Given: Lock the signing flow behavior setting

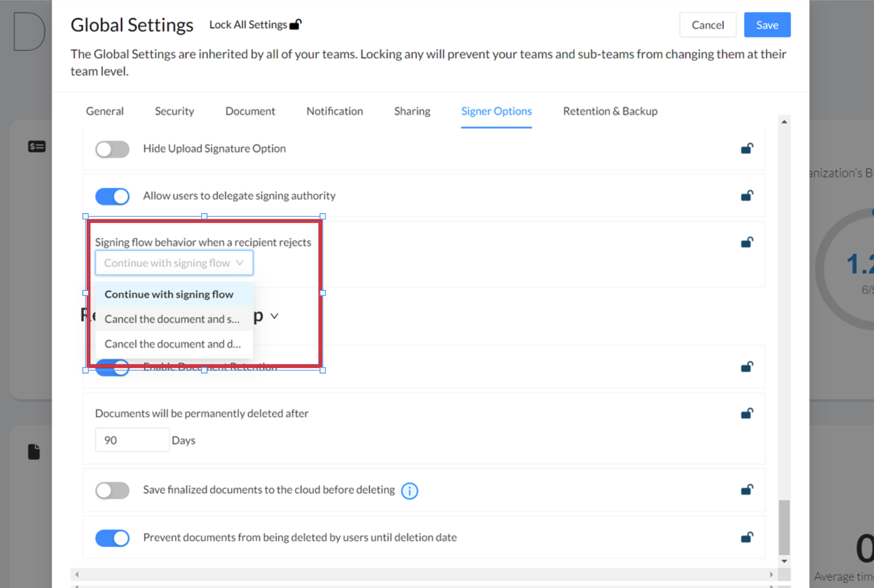Looking at the screenshot, I should pos(746,242).
